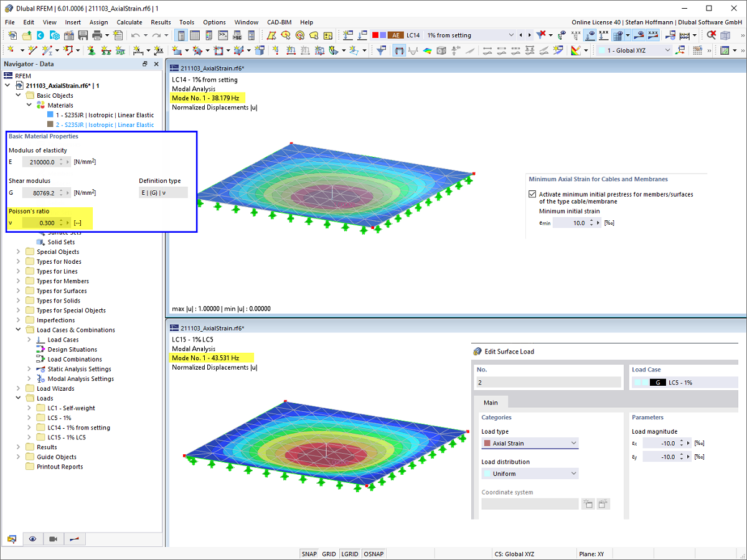Screen dimensions: 747x560
Task: Click the new node star icon
Action: point(11,50)
